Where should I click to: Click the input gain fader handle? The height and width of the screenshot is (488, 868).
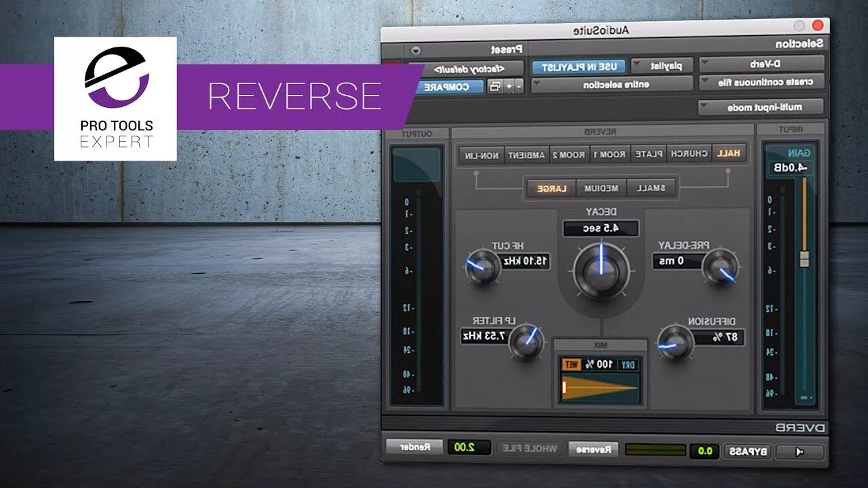tap(805, 259)
